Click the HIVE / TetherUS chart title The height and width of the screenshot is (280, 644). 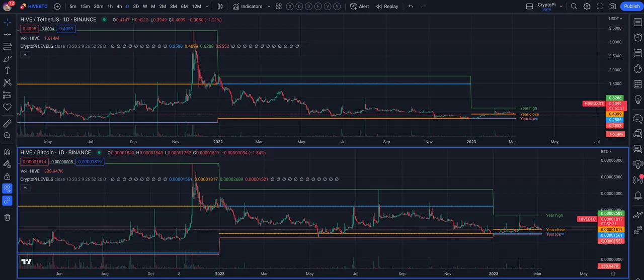tap(58, 19)
